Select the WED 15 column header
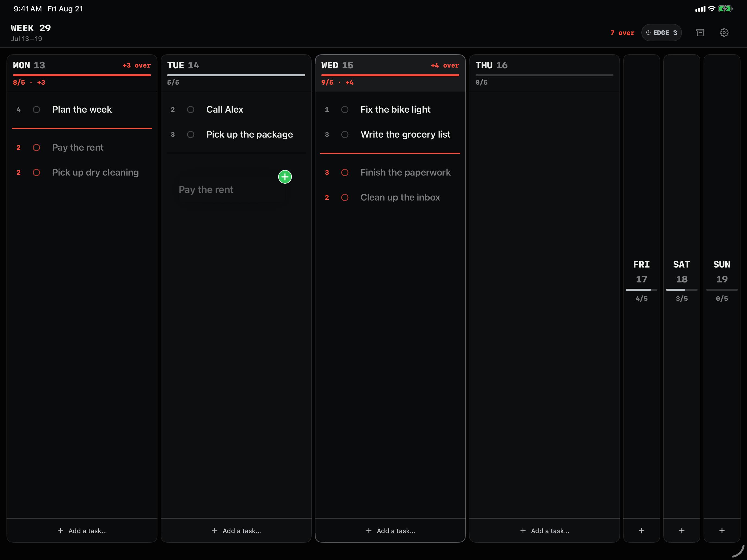Viewport: 747px width, 560px height. (x=390, y=73)
